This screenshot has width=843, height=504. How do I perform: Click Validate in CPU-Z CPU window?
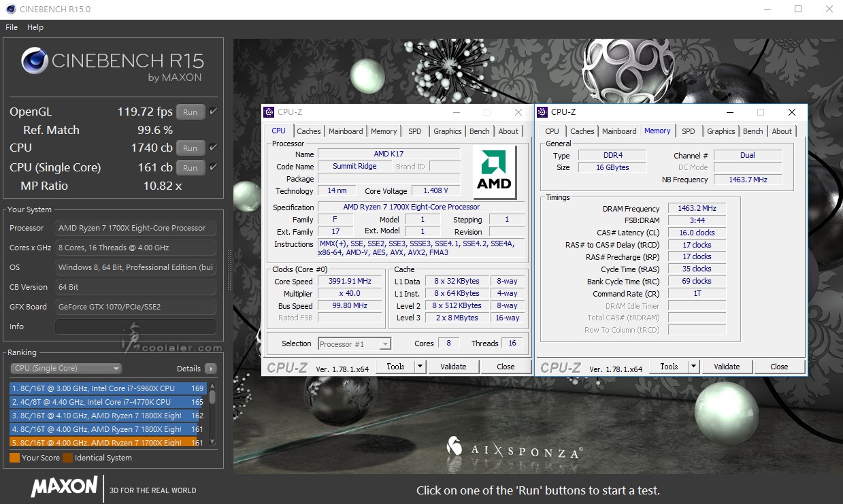453,367
